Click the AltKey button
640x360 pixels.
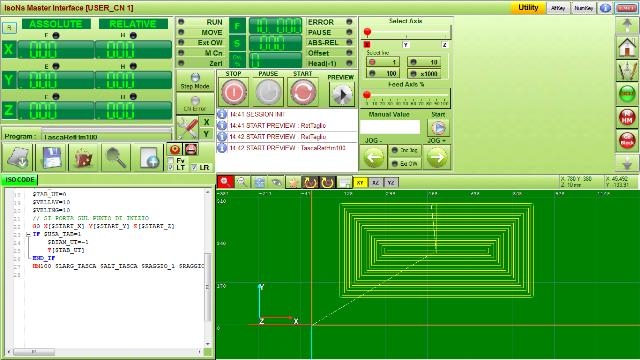click(x=558, y=8)
